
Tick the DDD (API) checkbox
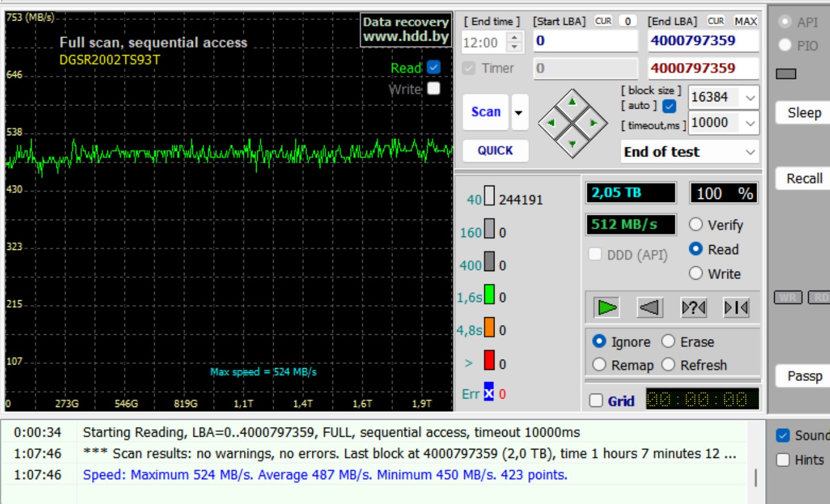pyautogui.click(x=595, y=255)
